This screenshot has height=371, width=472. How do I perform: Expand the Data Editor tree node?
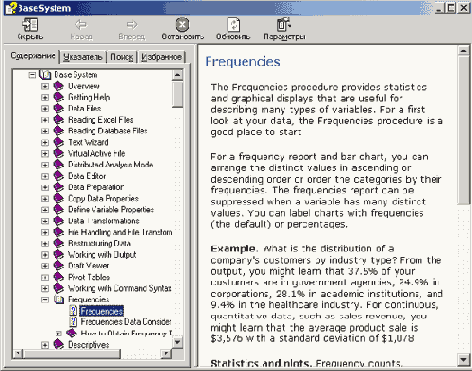pyautogui.click(x=45, y=176)
